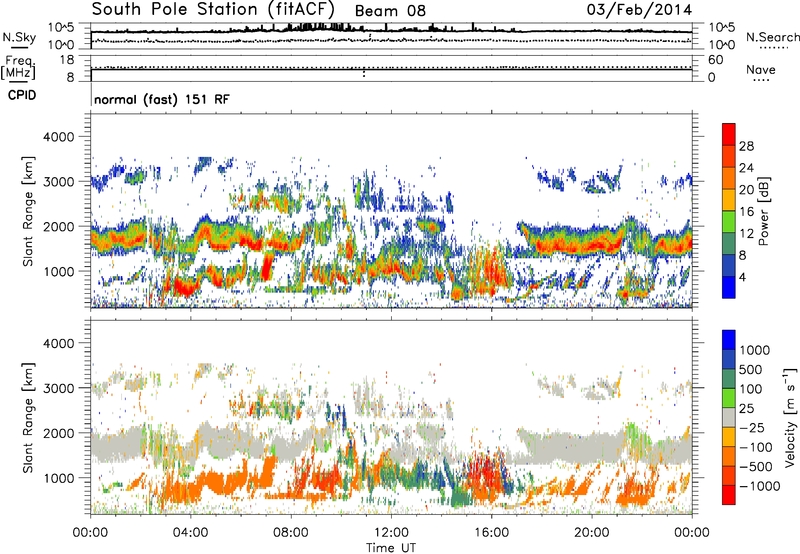Viewport: 800px width, 554px height.
Task: Click the "08:00" time tick label
Action: point(290,533)
